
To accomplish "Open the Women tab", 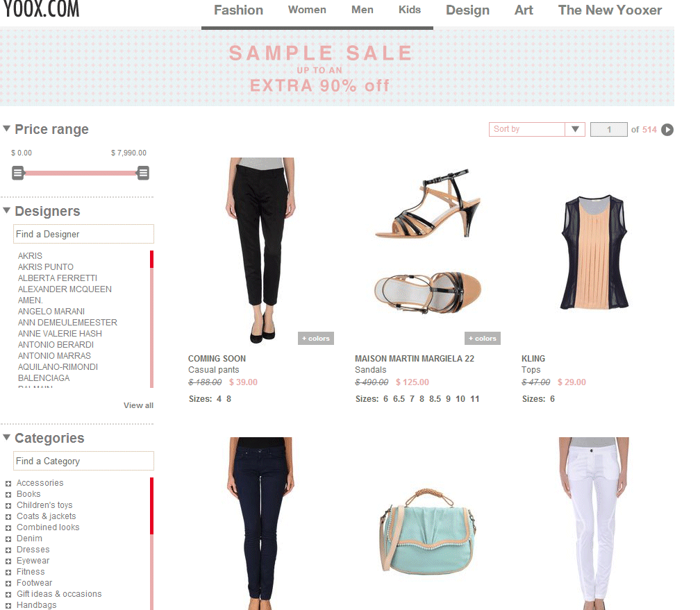I will 307,10.
